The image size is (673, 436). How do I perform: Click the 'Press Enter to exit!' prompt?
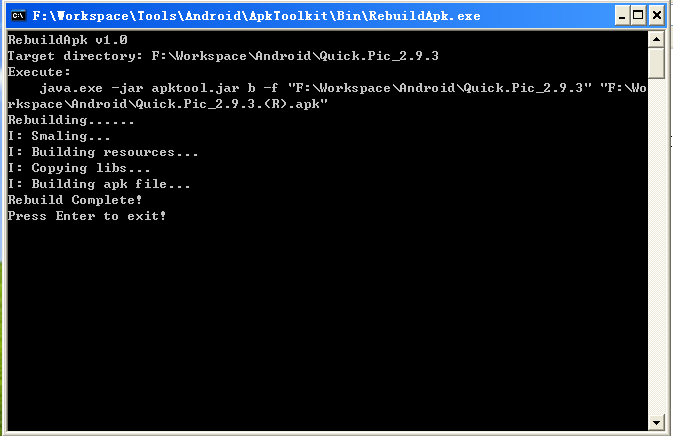click(87, 216)
